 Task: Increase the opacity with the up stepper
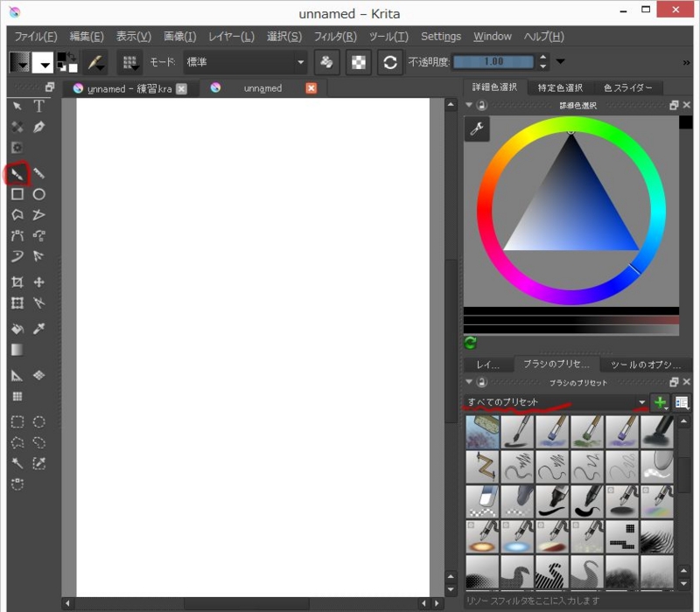[542, 57]
